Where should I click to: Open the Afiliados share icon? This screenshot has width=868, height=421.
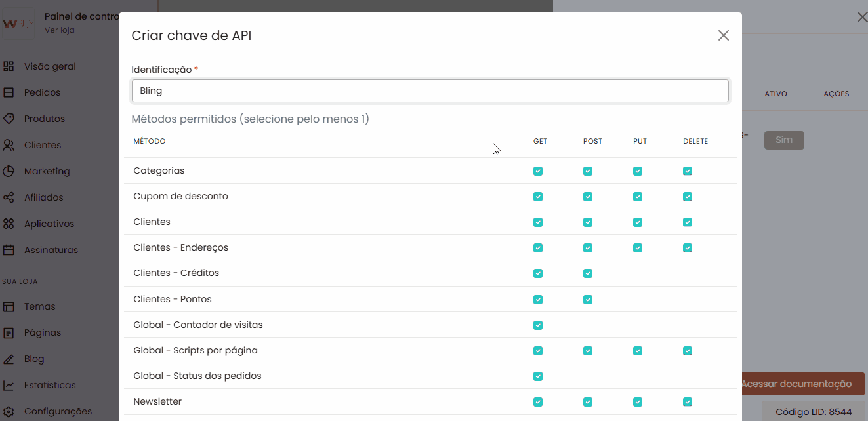point(9,197)
